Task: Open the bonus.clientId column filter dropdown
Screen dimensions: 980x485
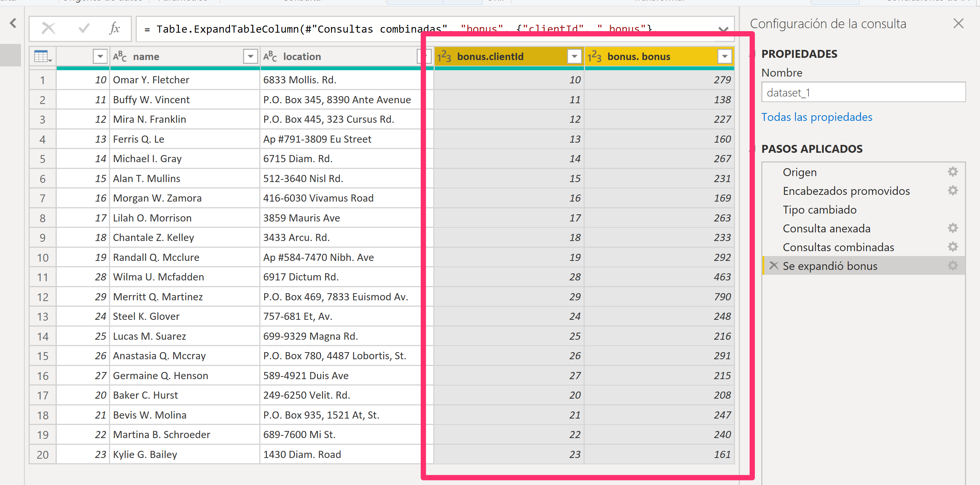Action: (574, 57)
